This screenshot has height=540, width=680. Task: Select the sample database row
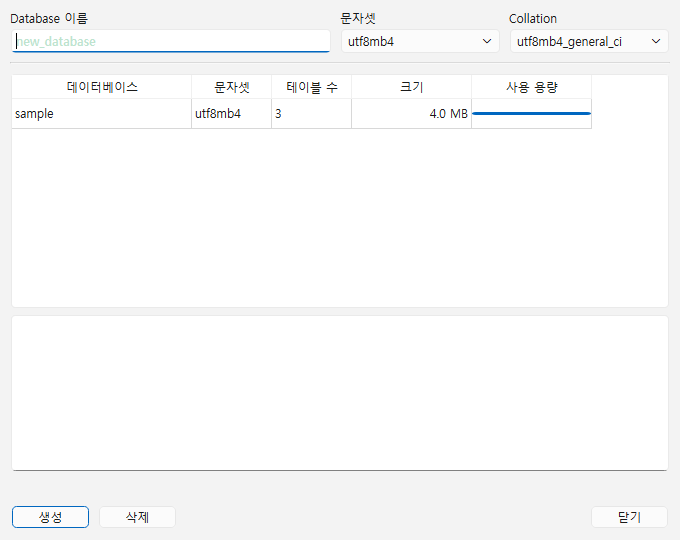301,114
